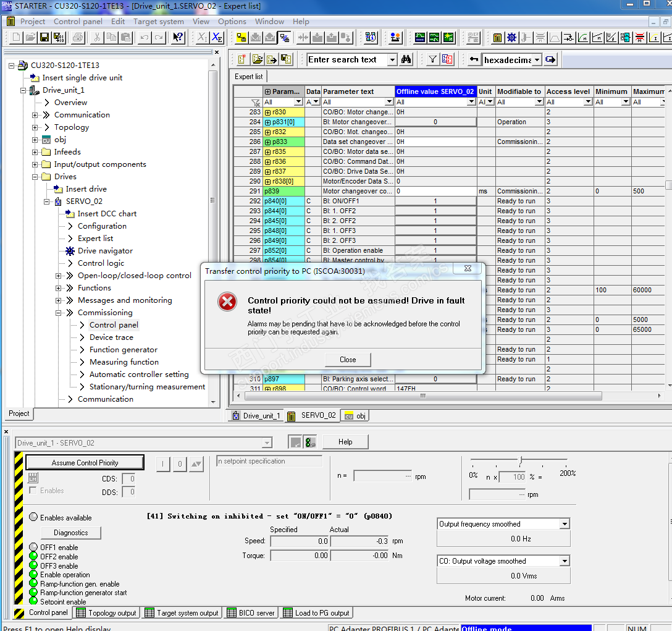Image resolution: width=672 pixels, height=631 pixels.
Task: Click the Open project folder icon
Action: point(30,38)
